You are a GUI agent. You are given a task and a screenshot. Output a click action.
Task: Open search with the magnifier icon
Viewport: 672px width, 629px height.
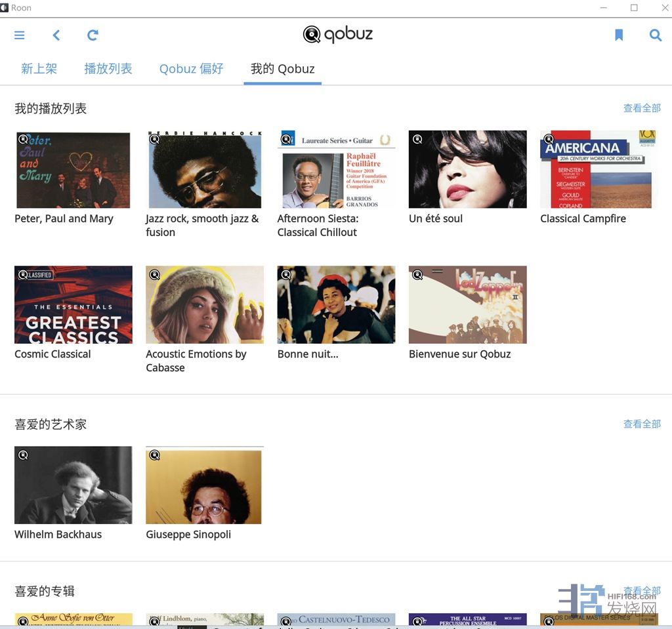[655, 35]
